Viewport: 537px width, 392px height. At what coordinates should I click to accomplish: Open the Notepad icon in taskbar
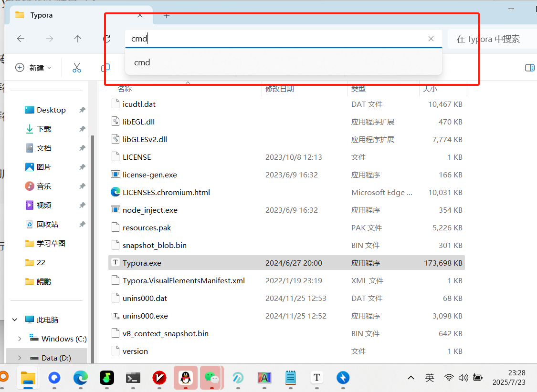(290, 378)
